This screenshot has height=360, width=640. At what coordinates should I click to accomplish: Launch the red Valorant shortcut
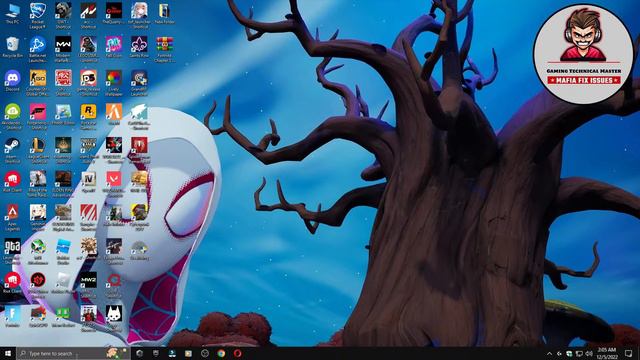click(x=113, y=184)
